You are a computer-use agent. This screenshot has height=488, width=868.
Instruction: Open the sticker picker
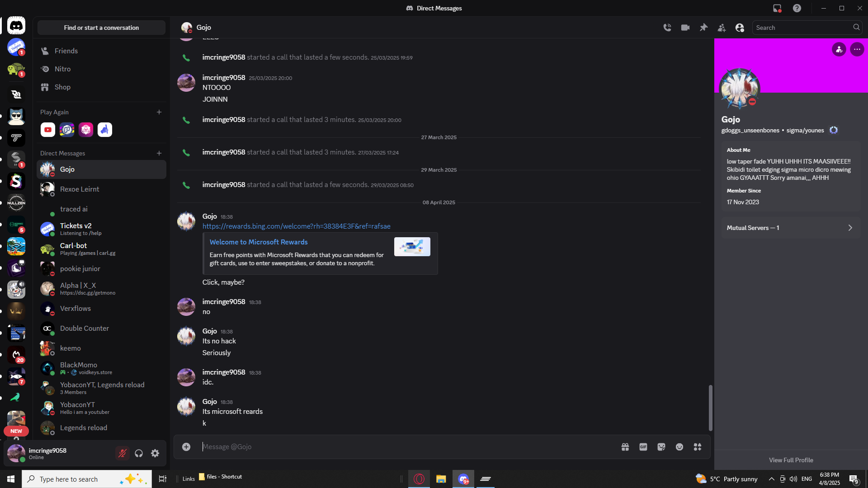tap(661, 447)
